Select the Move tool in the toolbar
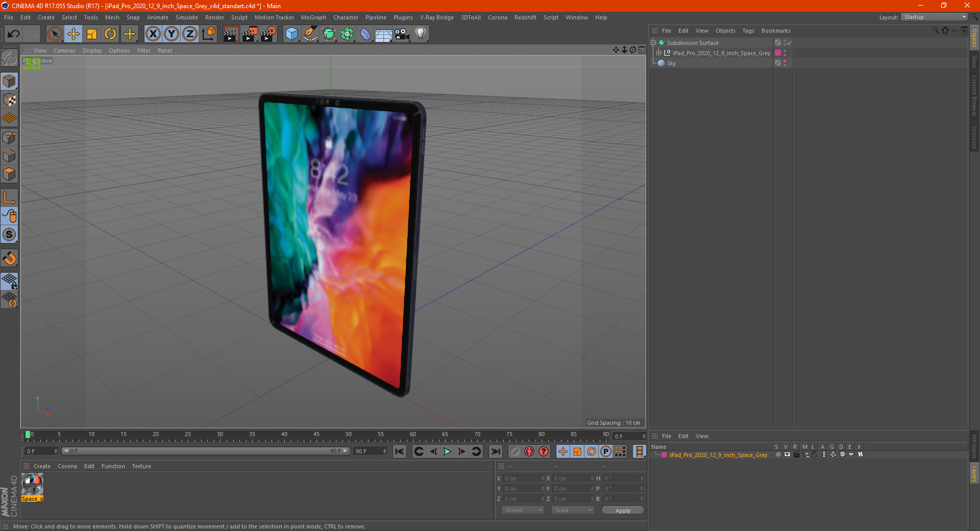This screenshot has height=531, width=980. pyautogui.click(x=73, y=34)
